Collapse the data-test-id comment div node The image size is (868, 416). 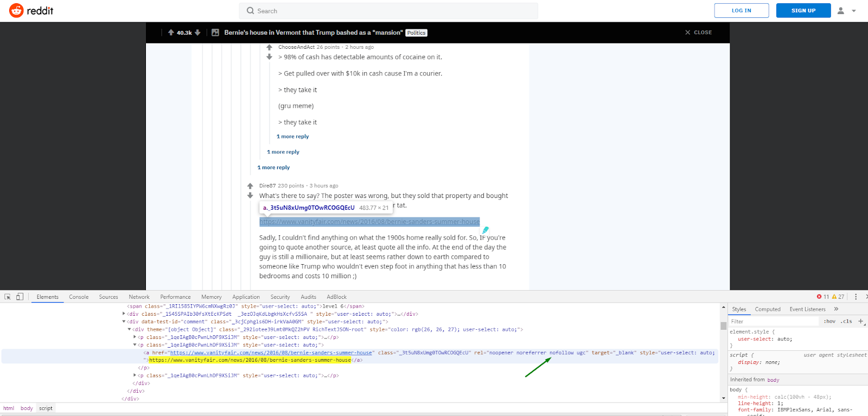pyautogui.click(x=124, y=322)
